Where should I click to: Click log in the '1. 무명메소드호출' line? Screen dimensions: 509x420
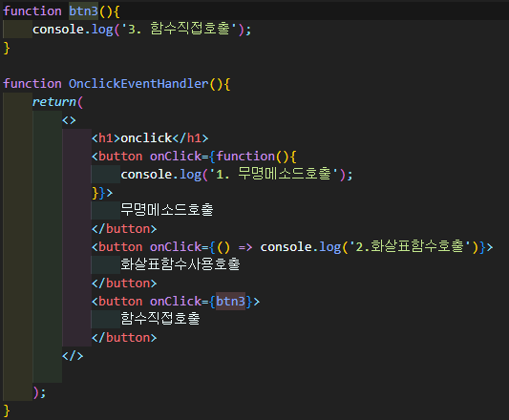point(191,175)
